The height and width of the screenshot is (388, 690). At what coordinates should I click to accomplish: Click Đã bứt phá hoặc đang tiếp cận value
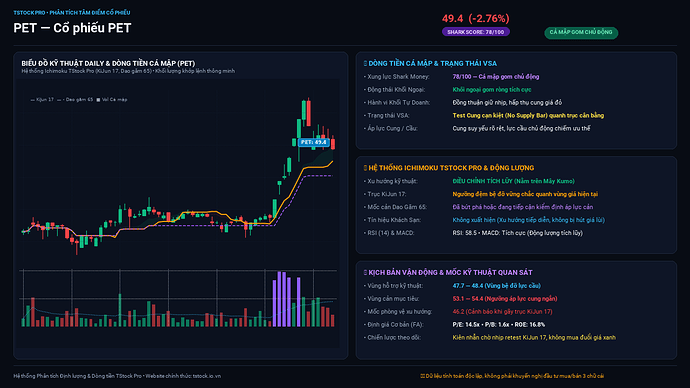pos(523,207)
